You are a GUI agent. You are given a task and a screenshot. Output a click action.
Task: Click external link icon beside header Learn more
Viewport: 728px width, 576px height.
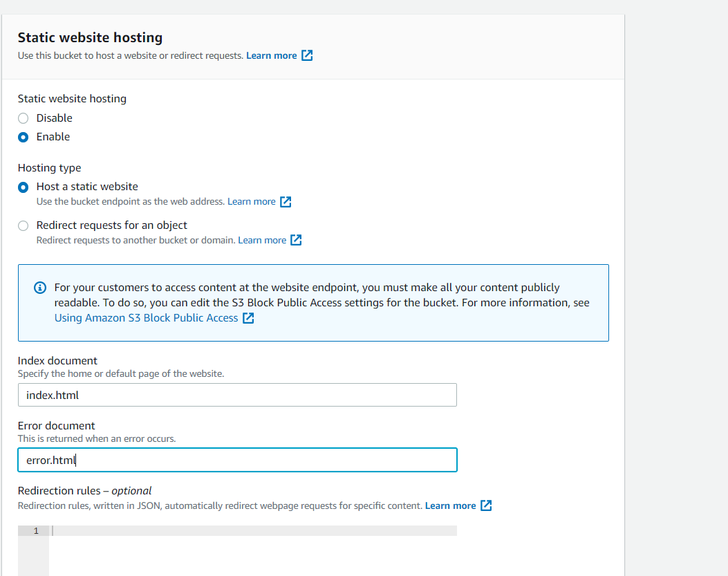coord(307,55)
